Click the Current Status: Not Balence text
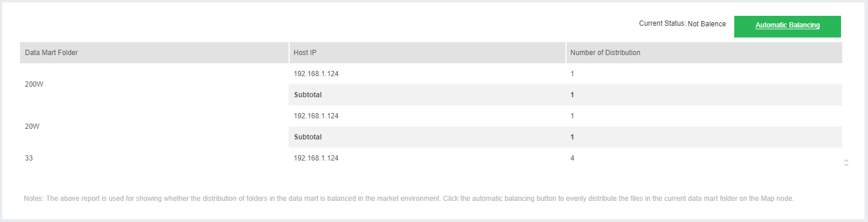Image resolution: width=868 pixels, height=222 pixels. pyautogui.click(x=683, y=24)
